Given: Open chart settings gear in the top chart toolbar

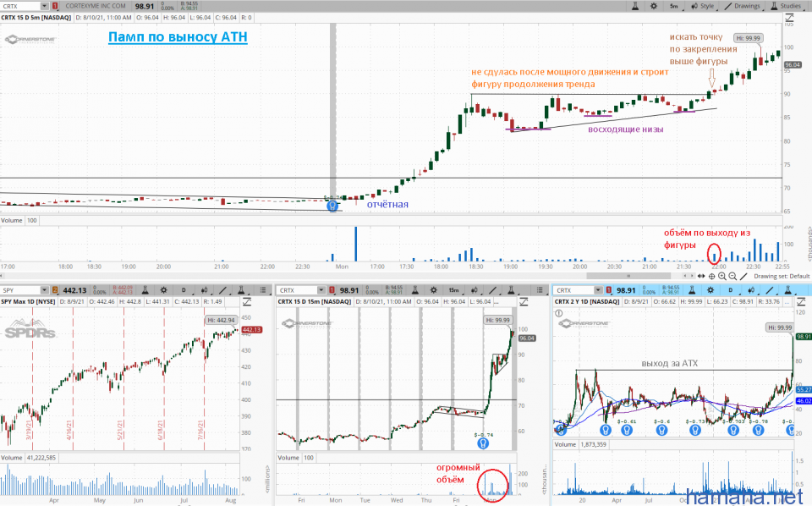Looking at the screenshot, I should [x=654, y=6].
